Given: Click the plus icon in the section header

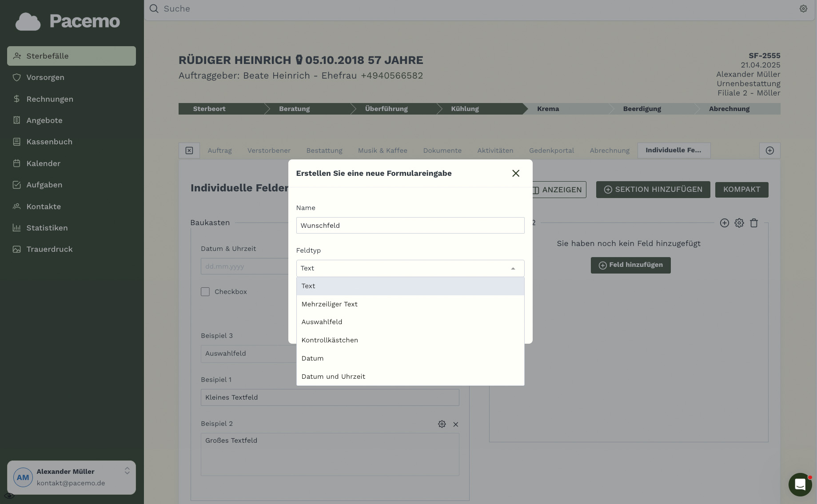Looking at the screenshot, I should [x=724, y=223].
